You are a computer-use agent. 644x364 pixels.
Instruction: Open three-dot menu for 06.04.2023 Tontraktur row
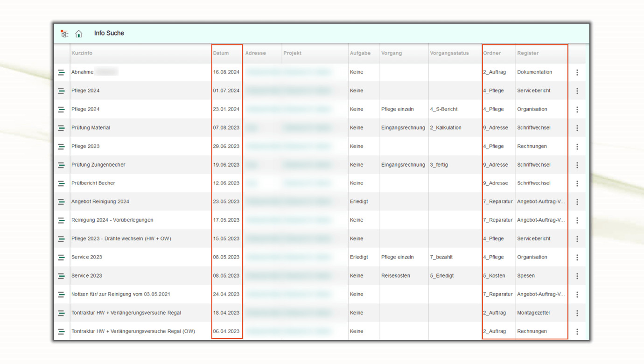[x=577, y=331]
